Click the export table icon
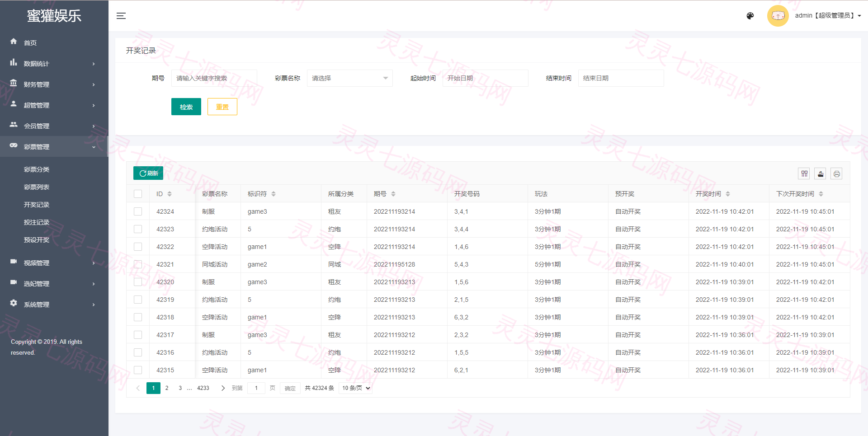 point(821,173)
